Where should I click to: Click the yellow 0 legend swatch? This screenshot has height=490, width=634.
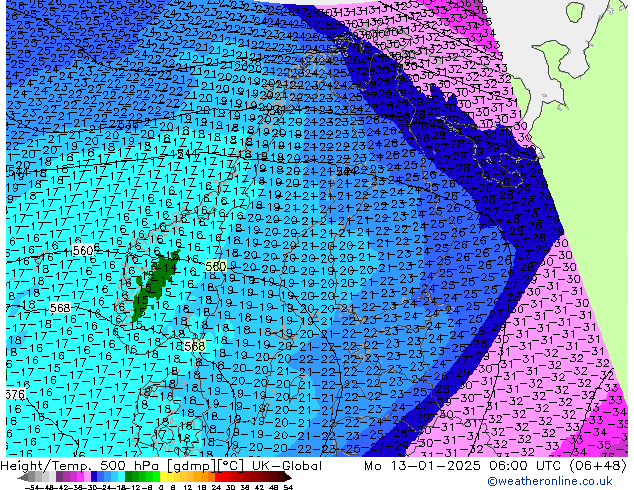(163, 476)
